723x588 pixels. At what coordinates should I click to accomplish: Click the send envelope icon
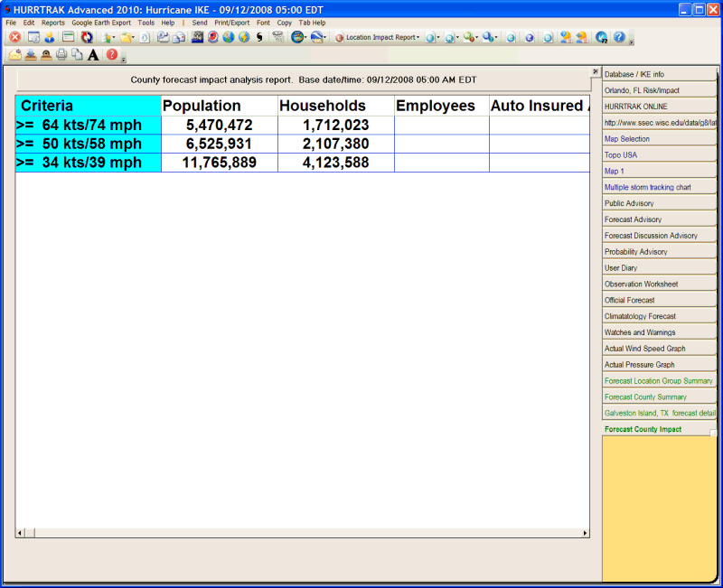14,55
